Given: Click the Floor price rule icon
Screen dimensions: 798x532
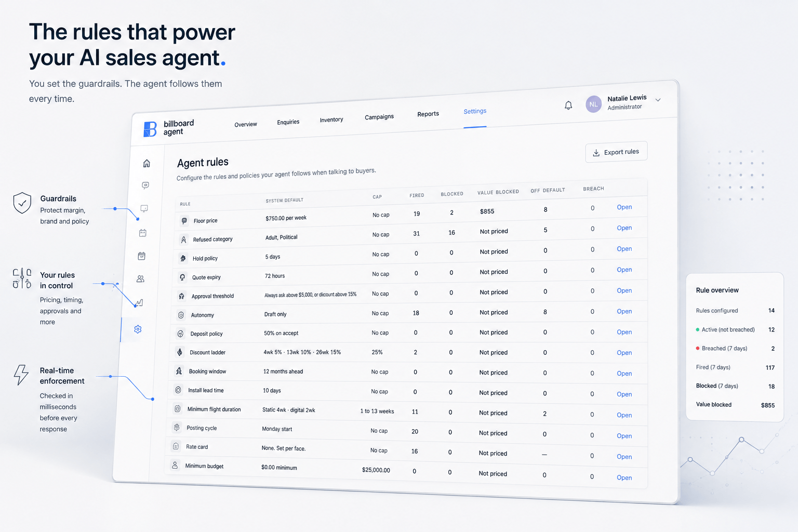Looking at the screenshot, I should pyautogui.click(x=184, y=221).
